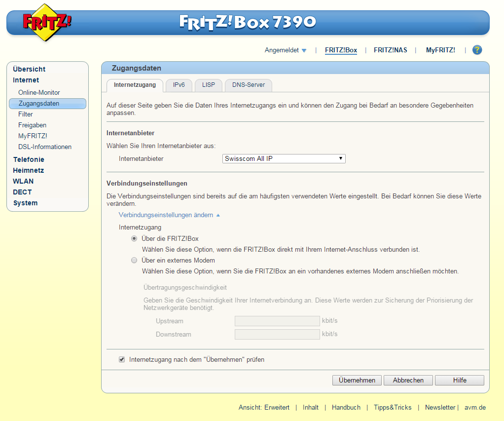Uncheck Internetzugang nach dem Übernehmen prüfen
Image resolution: width=504 pixels, height=421 pixels.
coord(121,359)
